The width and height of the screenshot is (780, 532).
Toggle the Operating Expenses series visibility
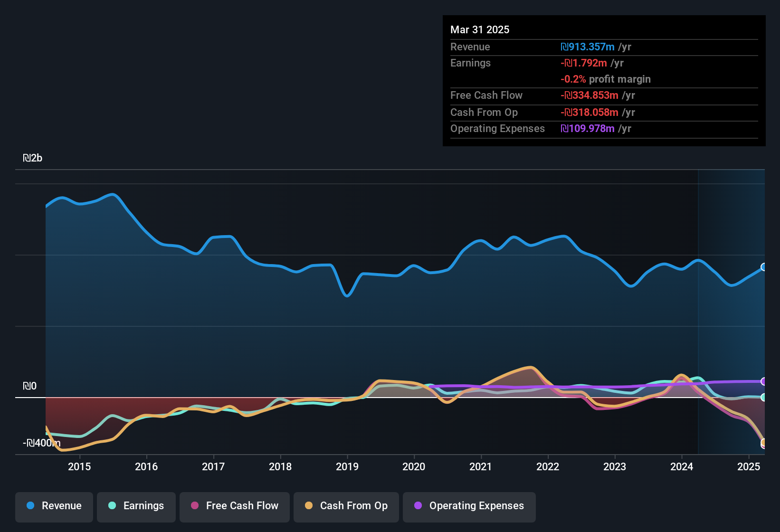click(x=469, y=506)
